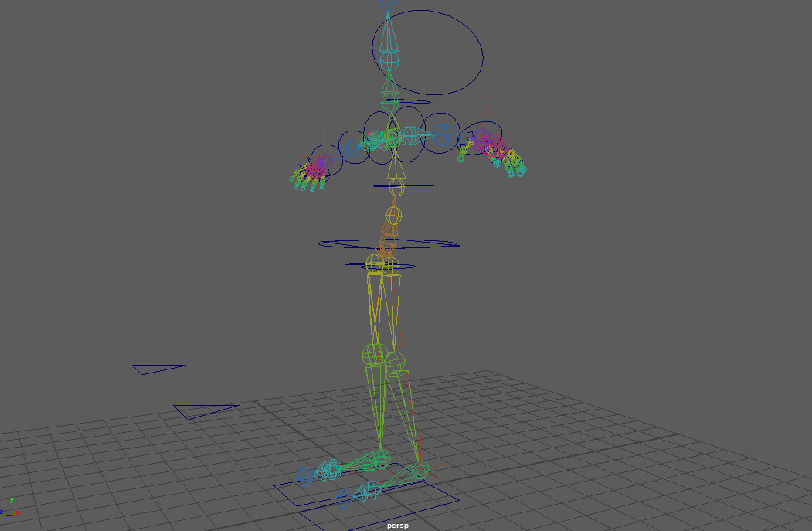The width and height of the screenshot is (812, 531).
Task: Click the persp camera label at bottom
Action: point(398,525)
